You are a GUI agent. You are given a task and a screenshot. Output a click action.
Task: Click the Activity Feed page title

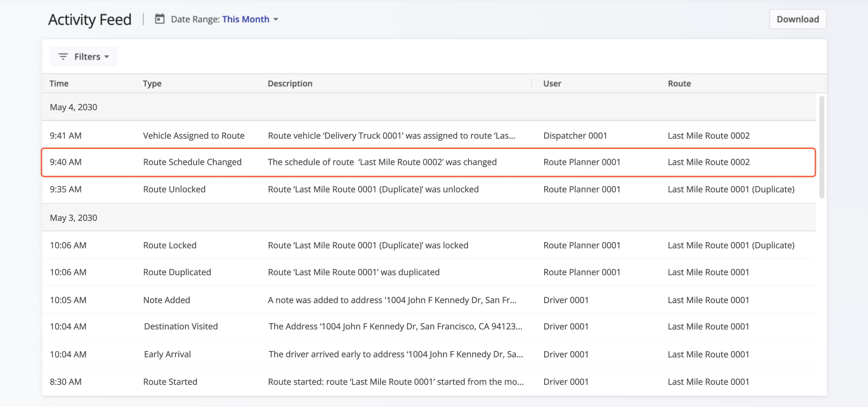(x=90, y=20)
